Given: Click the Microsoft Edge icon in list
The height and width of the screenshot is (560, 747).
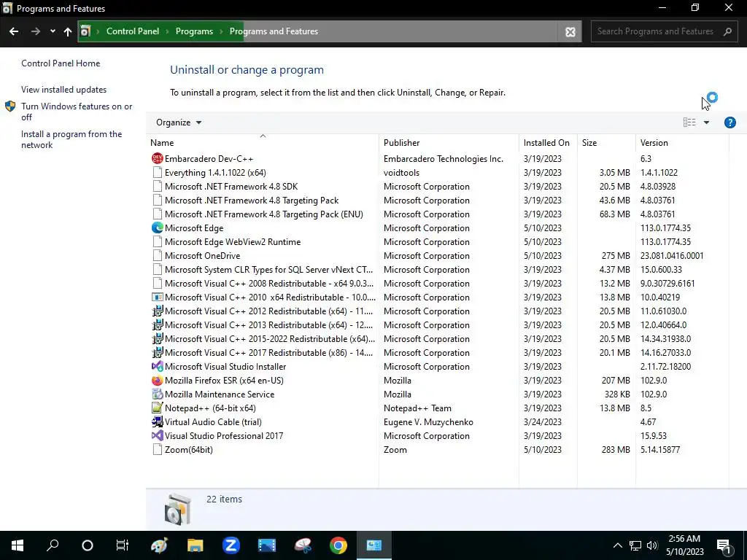Looking at the screenshot, I should tap(158, 227).
